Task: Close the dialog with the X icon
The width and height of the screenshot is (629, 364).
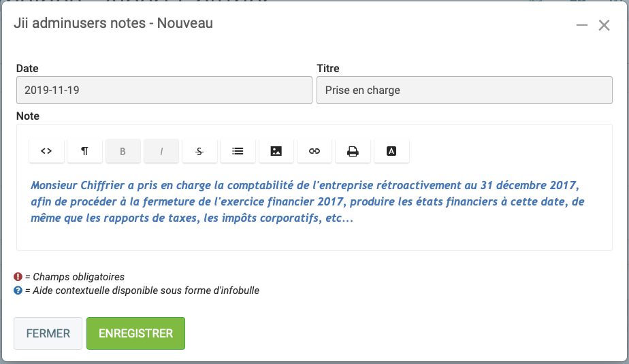Action: (604, 25)
